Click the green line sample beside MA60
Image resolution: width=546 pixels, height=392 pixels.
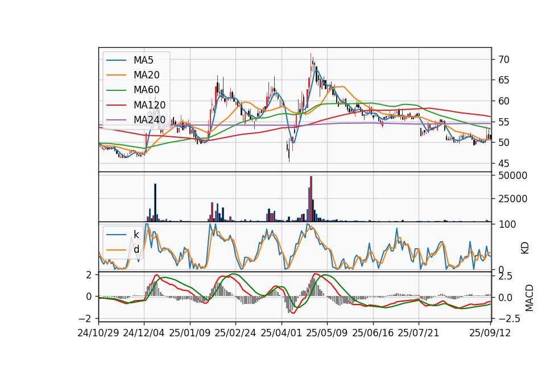[x=116, y=90]
